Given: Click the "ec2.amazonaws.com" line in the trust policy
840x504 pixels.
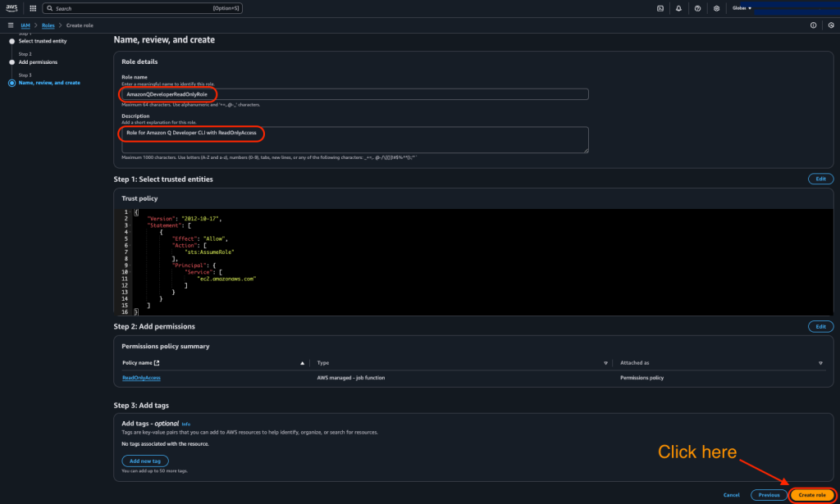Looking at the screenshot, I should 226,279.
